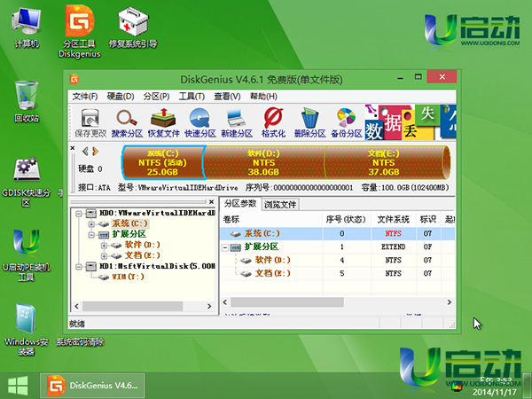Collapse 扩展分区 row in partition table
Viewport: 532px width, 399px height.
click(x=225, y=247)
